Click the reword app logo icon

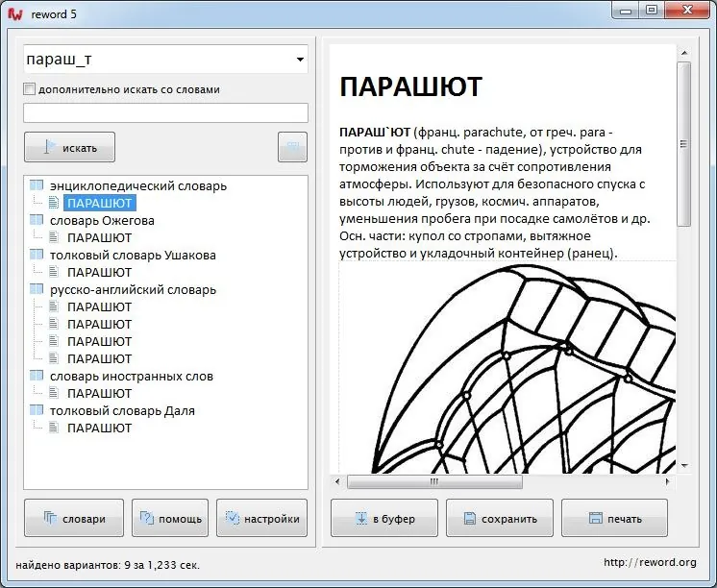click(x=15, y=14)
